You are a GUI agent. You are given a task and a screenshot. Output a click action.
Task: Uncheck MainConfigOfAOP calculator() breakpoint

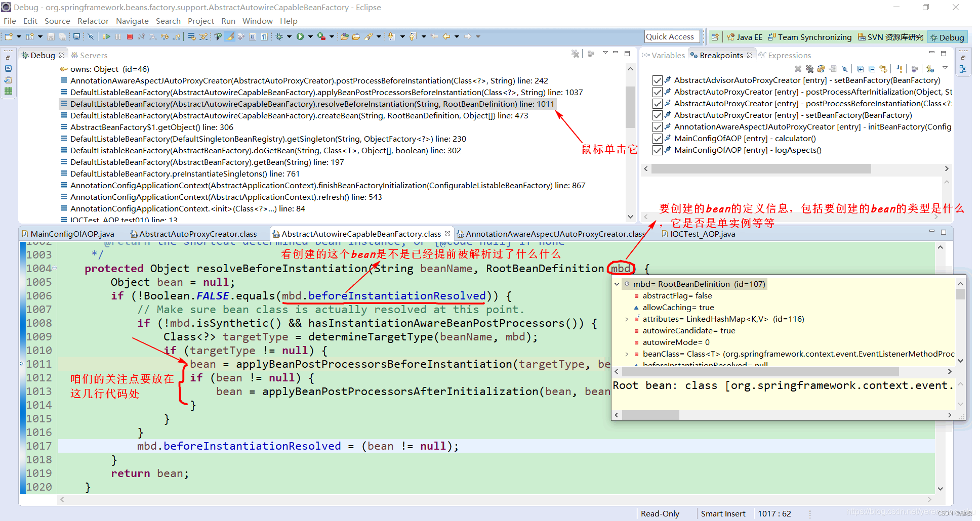(658, 139)
